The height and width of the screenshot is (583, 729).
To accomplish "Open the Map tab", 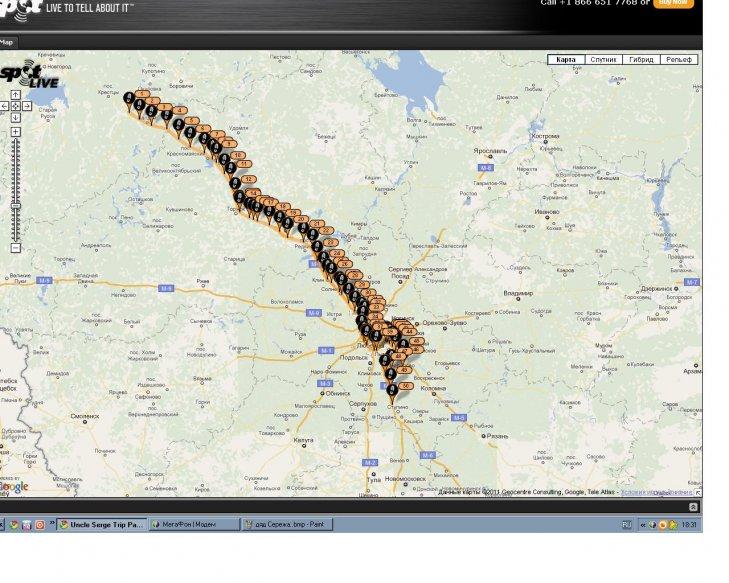I will (x=8, y=42).
